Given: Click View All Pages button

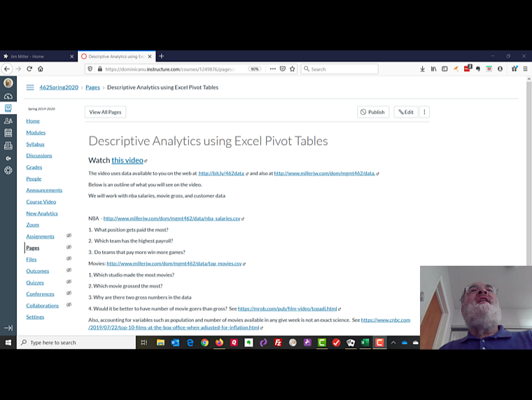Looking at the screenshot, I should (105, 112).
